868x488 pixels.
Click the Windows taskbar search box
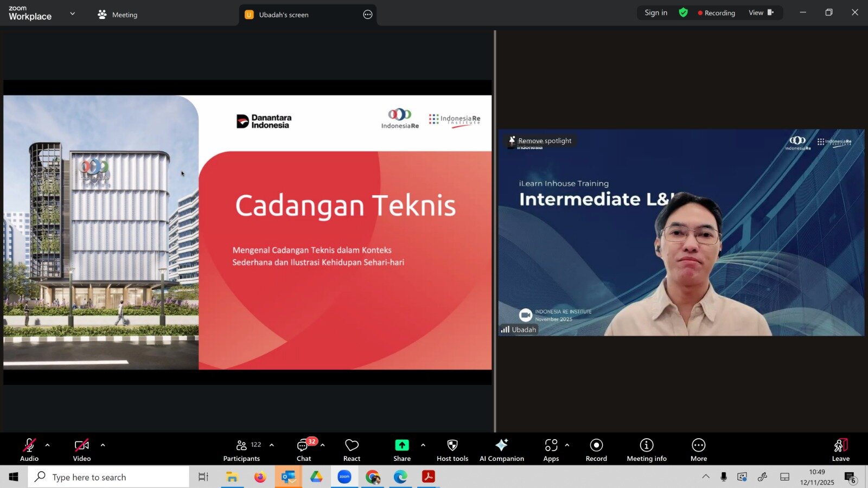[x=108, y=477]
